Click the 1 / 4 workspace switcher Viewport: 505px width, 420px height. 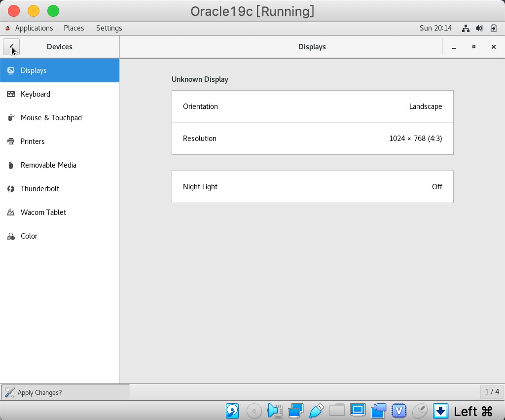point(492,392)
